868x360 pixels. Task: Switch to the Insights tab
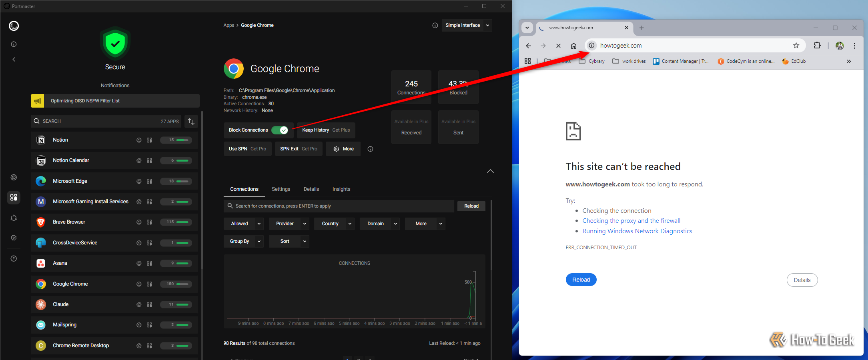[x=341, y=189]
